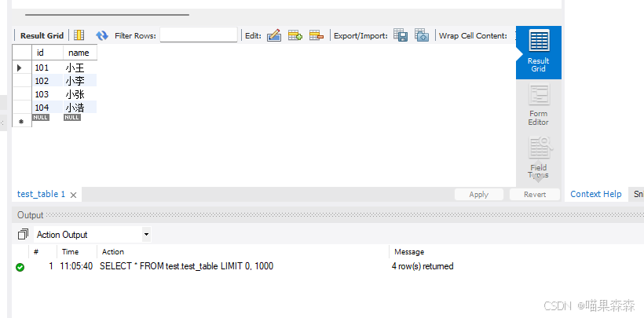644x318 pixels.
Task: Export recordset to external file icon
Action: 401,35
